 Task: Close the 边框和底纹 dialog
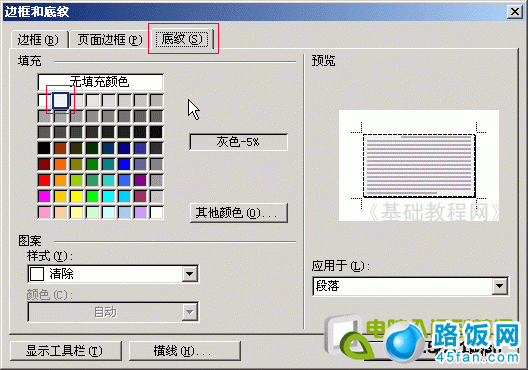[x=515, y=12]
